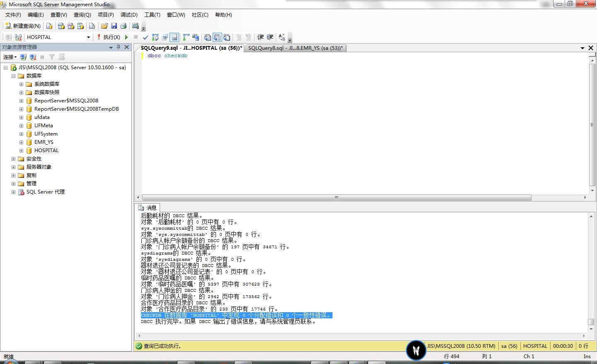Open the 工具(T) menu
Screen dimensions: 597x364
pos(152,15)
